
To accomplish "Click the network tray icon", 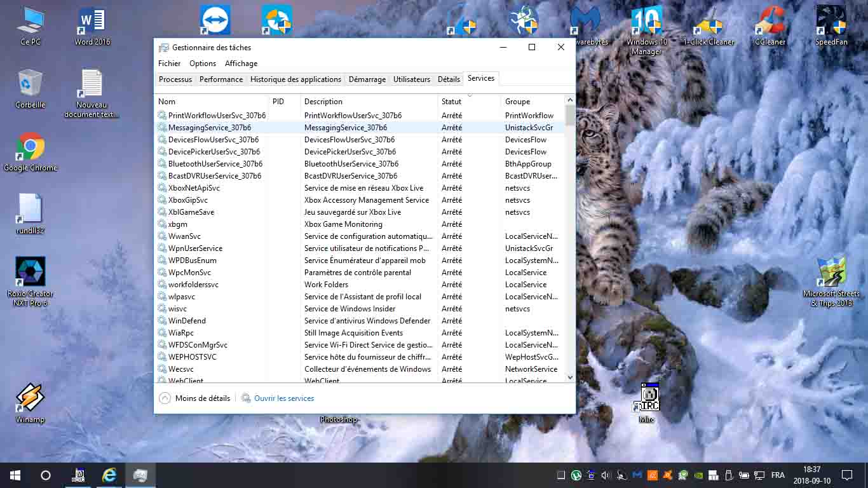I will pyautogui.click(x=759, y=475).
